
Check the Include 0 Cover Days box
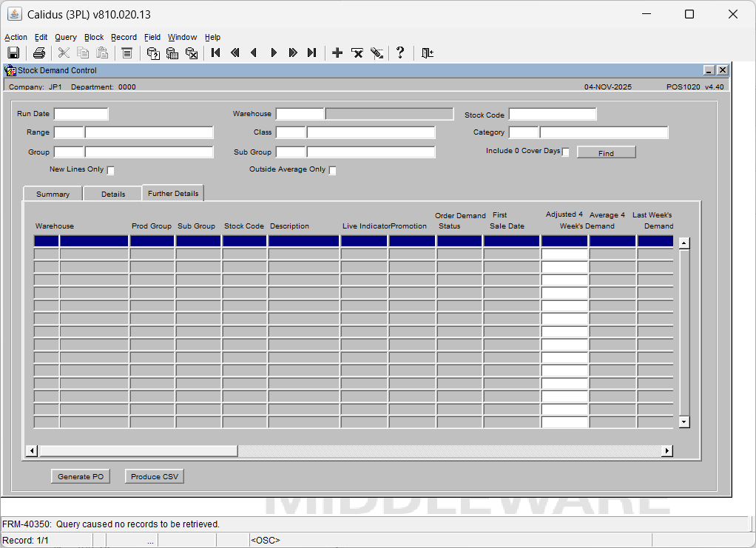(566, 152)
